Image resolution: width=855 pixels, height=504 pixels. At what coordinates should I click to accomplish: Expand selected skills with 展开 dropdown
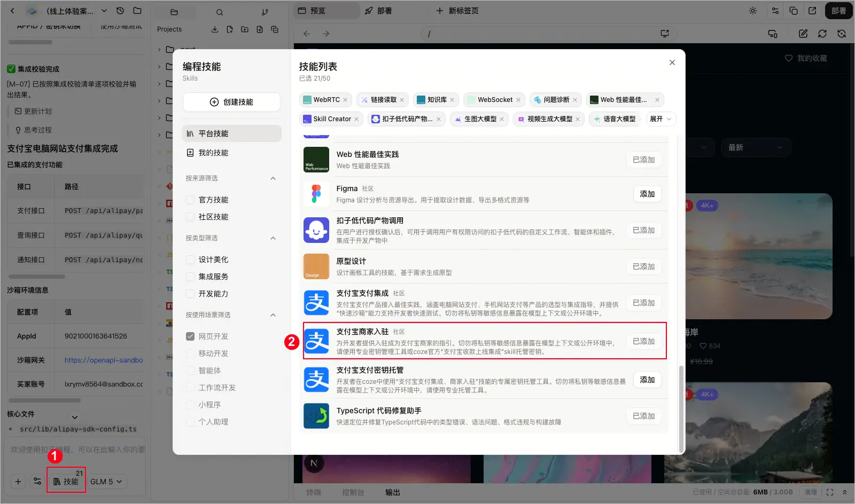coord(661,119)
